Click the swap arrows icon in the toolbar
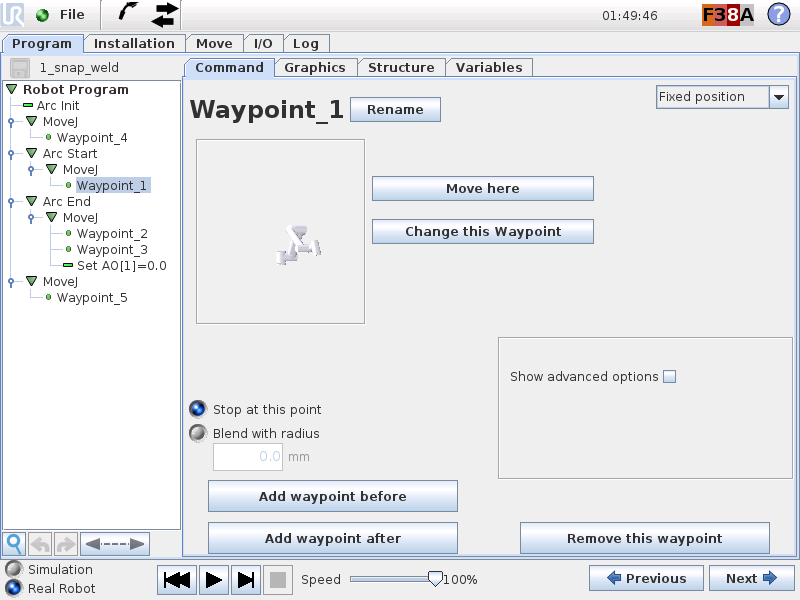Screen dimensions: 800x600 pyautogui.click(x=165, y=14)
